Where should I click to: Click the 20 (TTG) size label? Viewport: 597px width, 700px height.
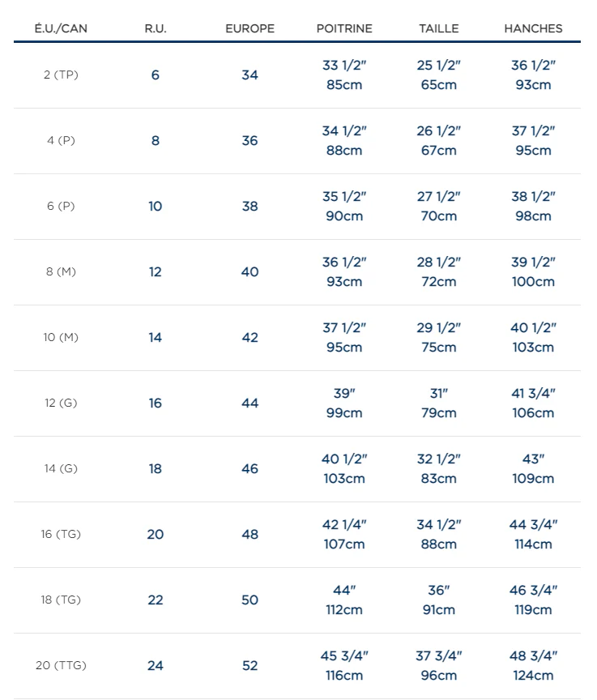point(61,666)
